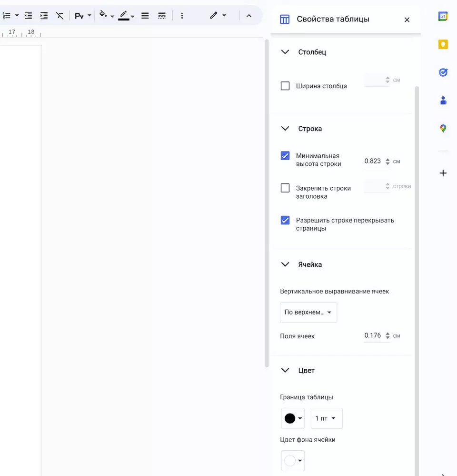Open Google Calendar in the side panel
Screen dimensions: 457x476
pyautogui.click(x=443, y=16)
